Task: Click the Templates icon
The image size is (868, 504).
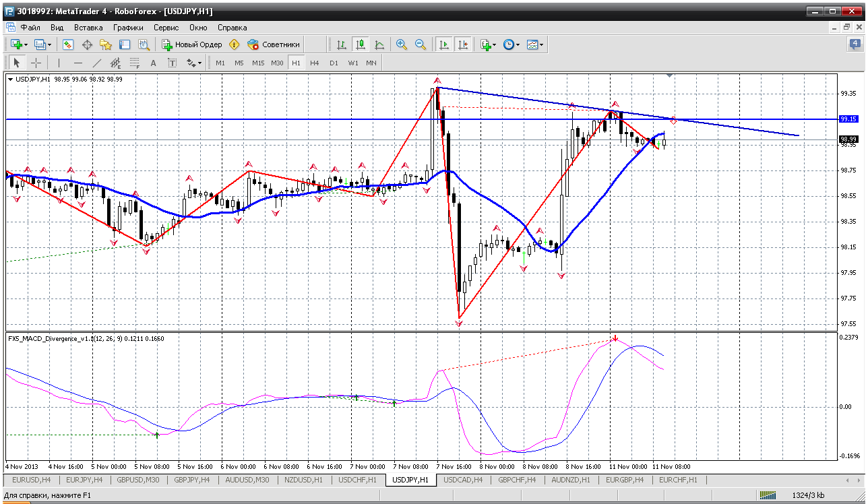Action: click(x=532, y=44)
